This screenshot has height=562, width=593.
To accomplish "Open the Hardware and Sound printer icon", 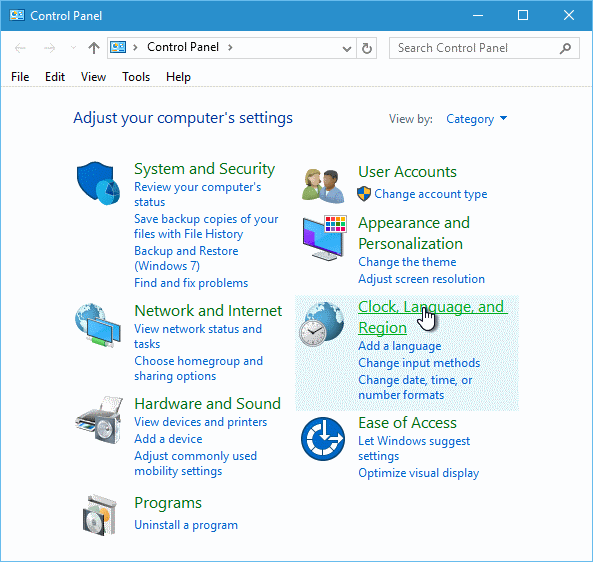I will pyautogui.click(x=99, y=419).
